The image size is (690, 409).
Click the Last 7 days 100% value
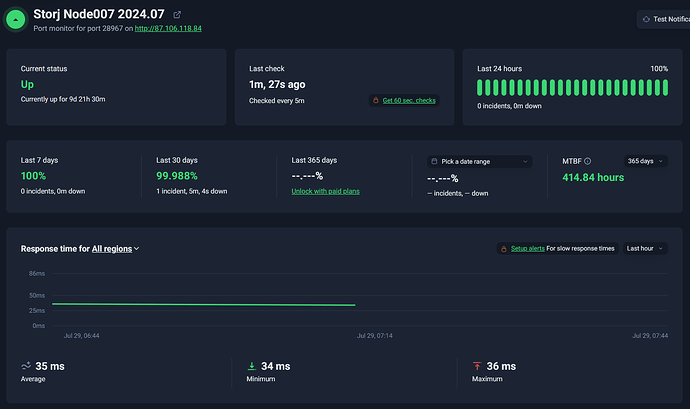pyautogui.click(x=33, y=176)
